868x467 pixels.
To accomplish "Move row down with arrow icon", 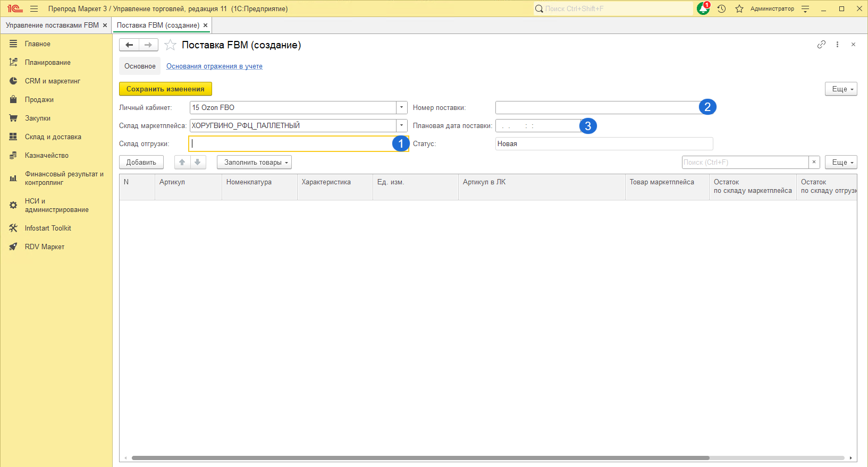I will [x=198, y=163].
